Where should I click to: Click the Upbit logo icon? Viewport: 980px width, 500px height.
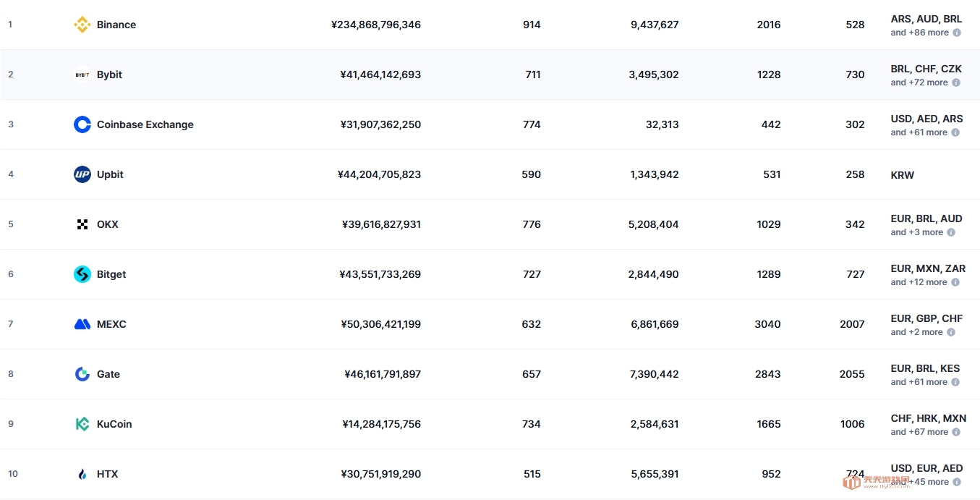click(x=82, y=174)
